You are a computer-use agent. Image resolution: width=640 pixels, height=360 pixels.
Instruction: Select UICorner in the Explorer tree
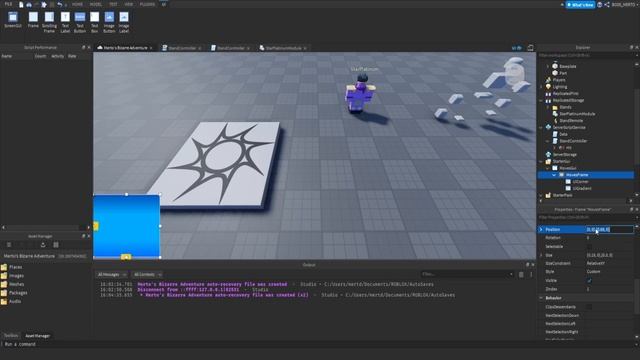(x=580, y=182)
